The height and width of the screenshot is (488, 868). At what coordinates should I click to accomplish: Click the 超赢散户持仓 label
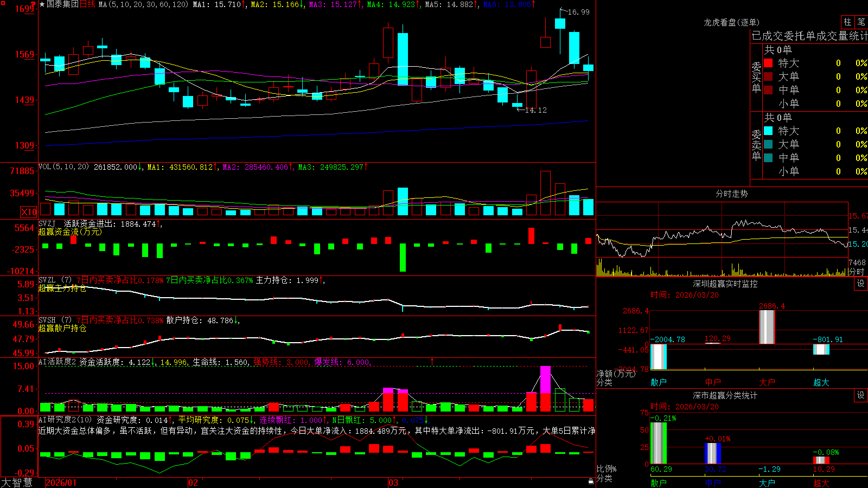click(x=62, y=328)
